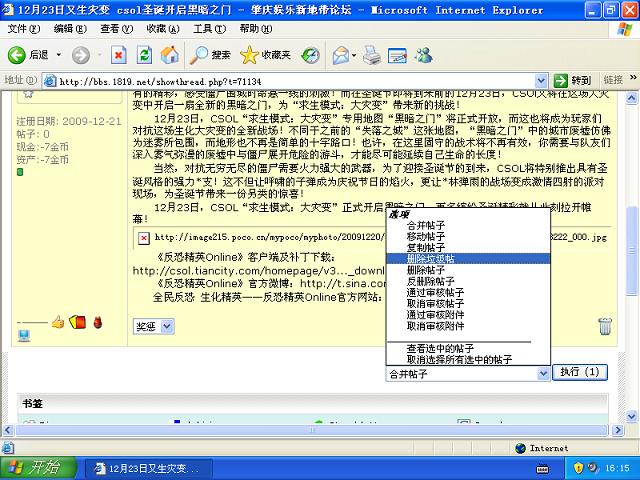Expand the 奖惩 dropdown

coord(153,326)
